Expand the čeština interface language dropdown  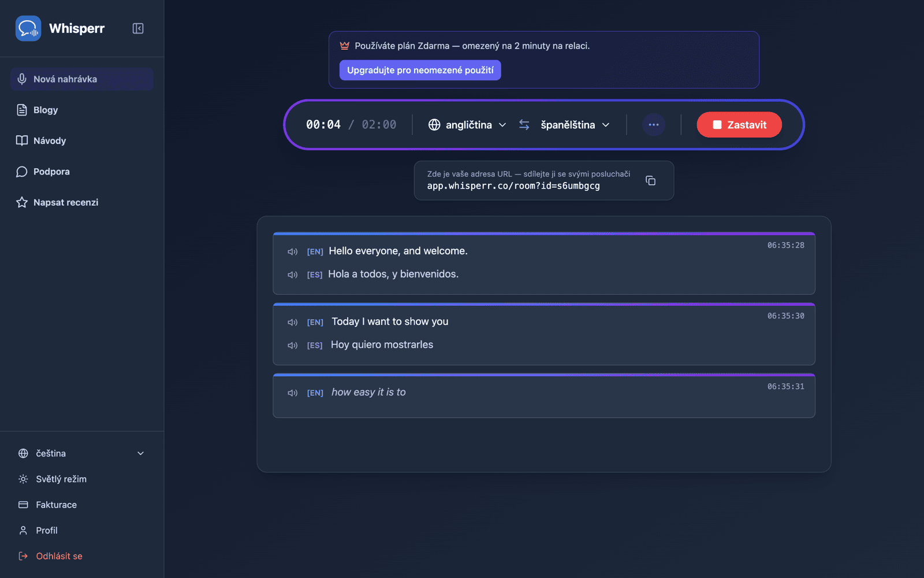[81, 453]
